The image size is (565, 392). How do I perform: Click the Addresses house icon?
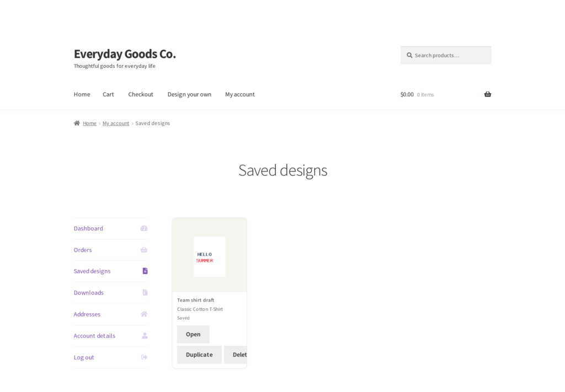(144, 314)
